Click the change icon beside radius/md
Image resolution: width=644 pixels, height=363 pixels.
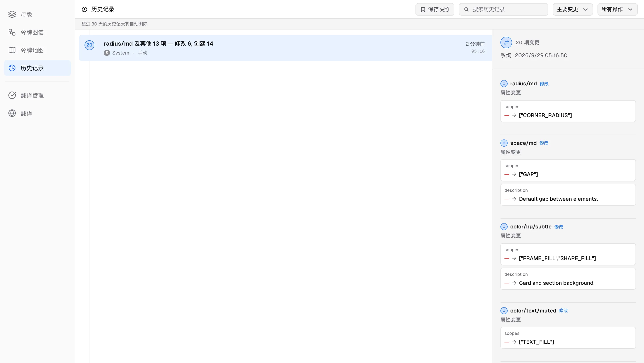504,83
